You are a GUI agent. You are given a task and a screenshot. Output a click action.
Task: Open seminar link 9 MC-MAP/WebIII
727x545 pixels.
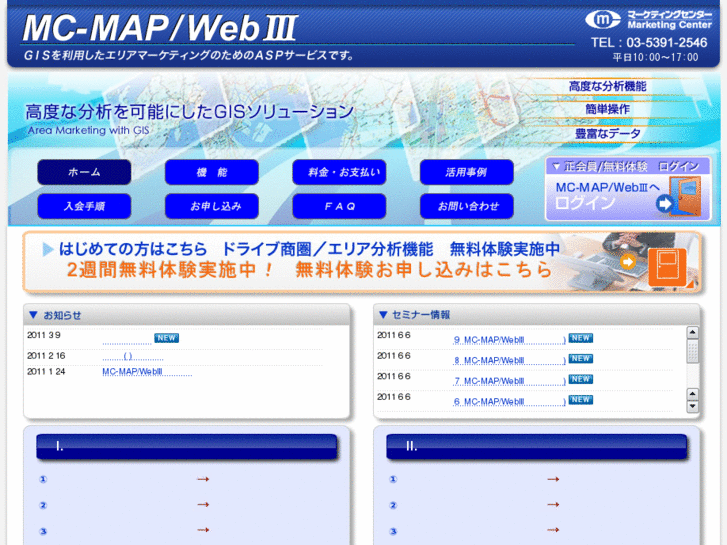[x=509, y=340]
